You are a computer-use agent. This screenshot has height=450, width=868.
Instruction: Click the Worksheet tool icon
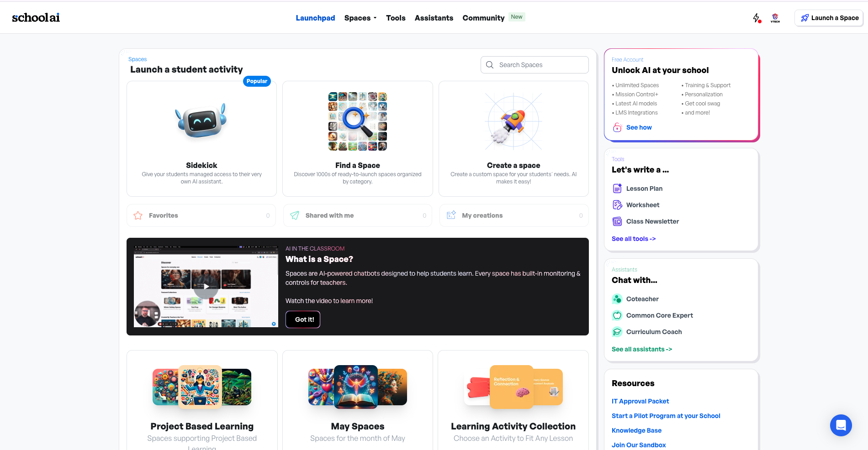pos(617,205)
